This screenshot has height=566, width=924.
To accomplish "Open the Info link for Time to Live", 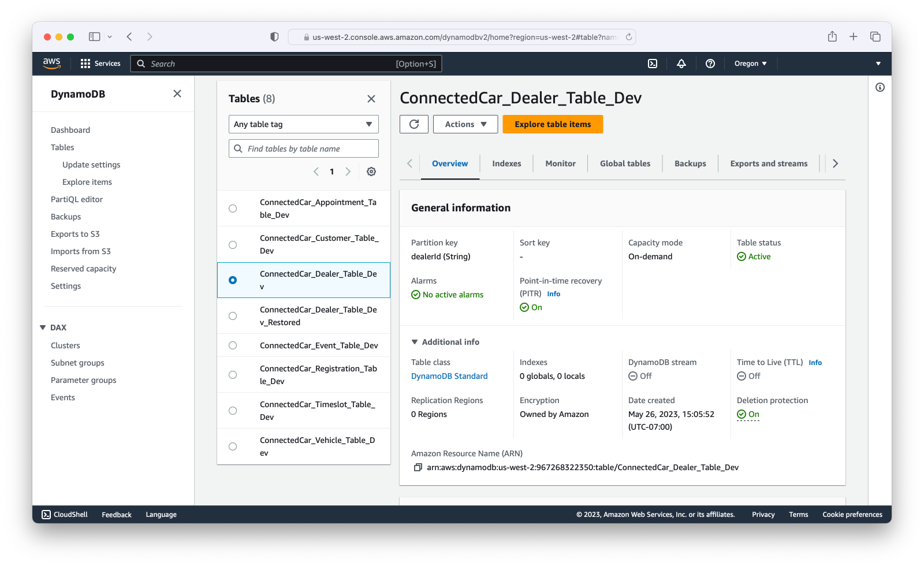I will tap(815, 363).
